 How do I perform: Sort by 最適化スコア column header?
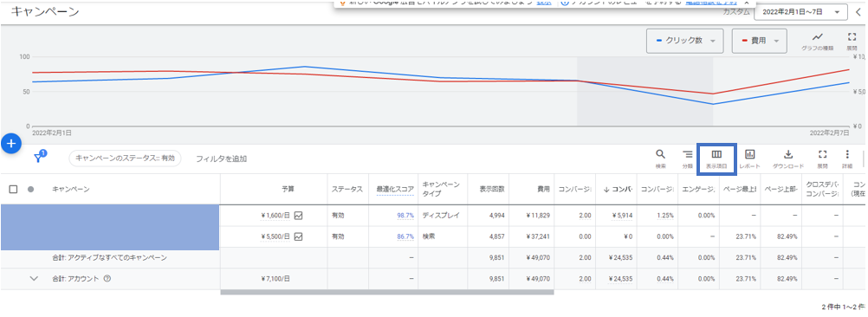click(395, 189)
